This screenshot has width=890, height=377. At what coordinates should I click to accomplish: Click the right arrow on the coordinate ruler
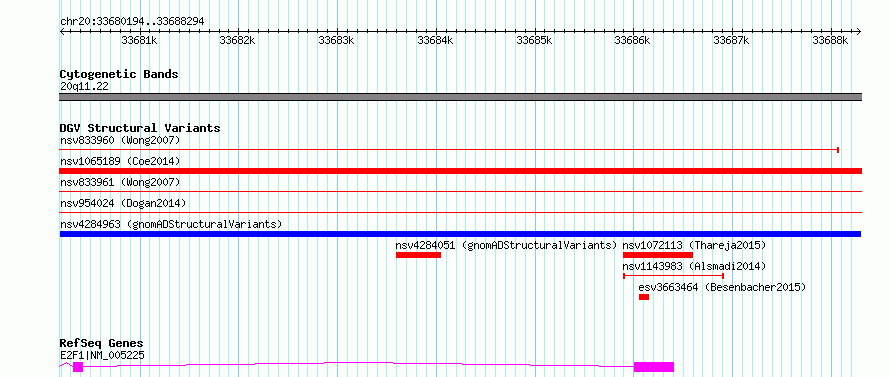point(858,31)
